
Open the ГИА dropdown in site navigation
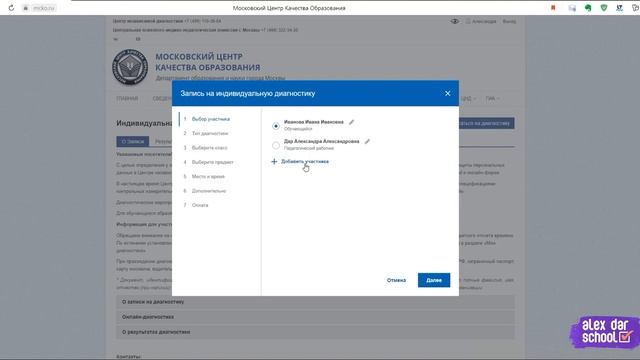tap(492, 99)
